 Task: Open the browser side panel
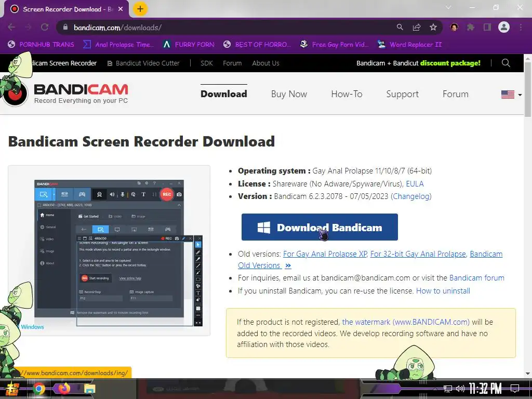click(x=487, y=27)
